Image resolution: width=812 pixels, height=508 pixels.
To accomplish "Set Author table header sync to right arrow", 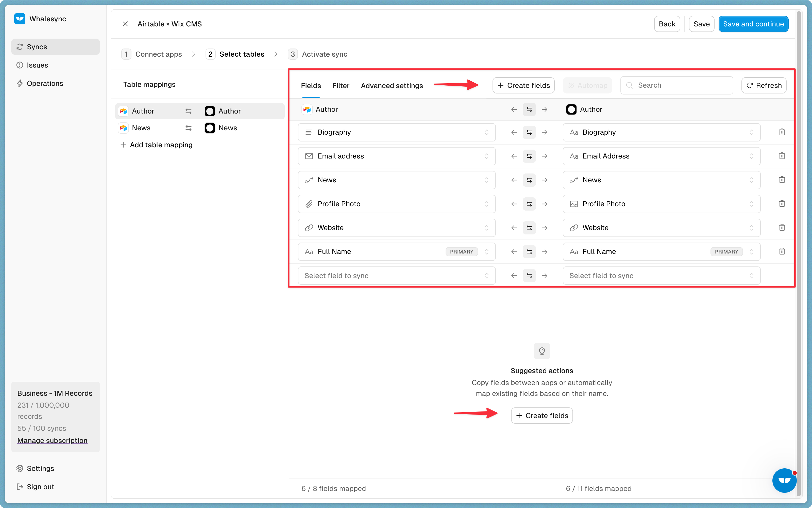I will click(545, 109).
